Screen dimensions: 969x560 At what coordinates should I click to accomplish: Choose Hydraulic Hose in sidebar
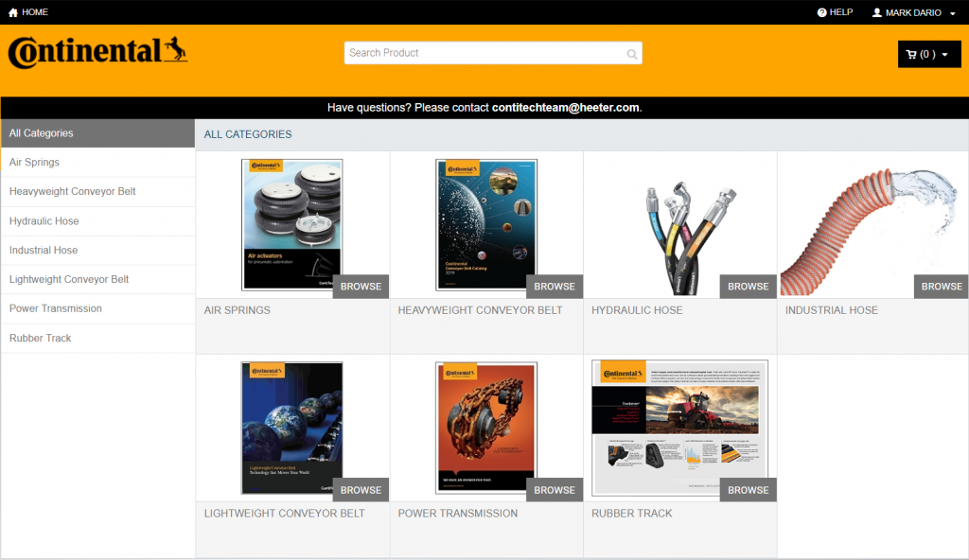tap(44, 221)
